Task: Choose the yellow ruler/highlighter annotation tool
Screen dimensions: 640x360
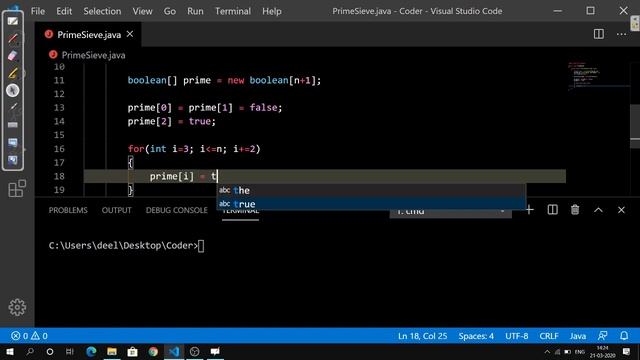Action: (13, 73)
